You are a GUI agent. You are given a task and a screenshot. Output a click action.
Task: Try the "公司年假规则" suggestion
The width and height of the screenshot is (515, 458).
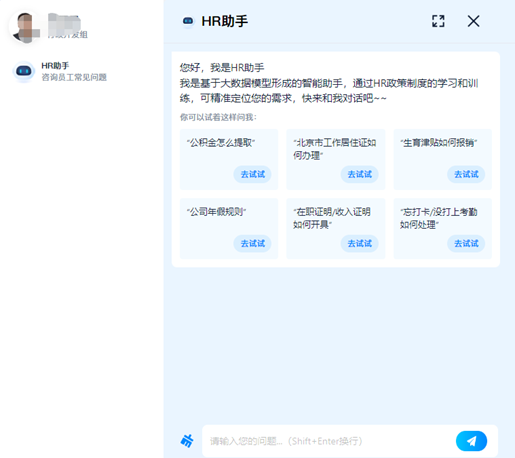[x=252, y=244]
